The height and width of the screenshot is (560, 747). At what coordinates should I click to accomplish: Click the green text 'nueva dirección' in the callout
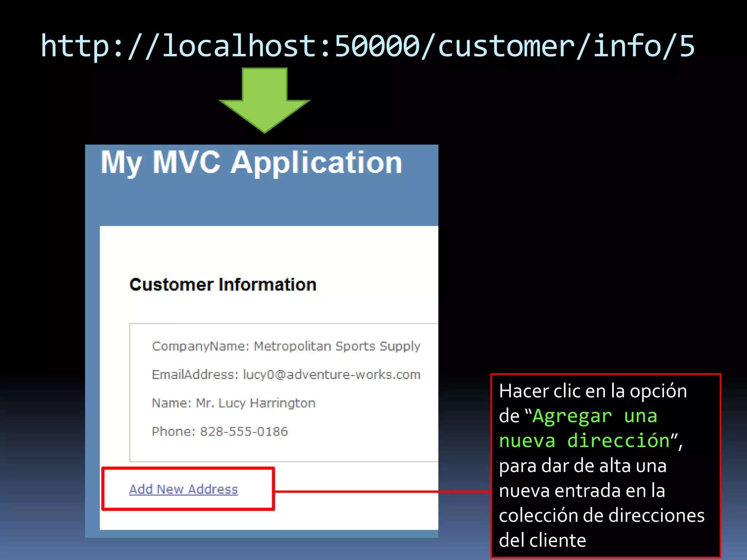(x=584, y=441)
